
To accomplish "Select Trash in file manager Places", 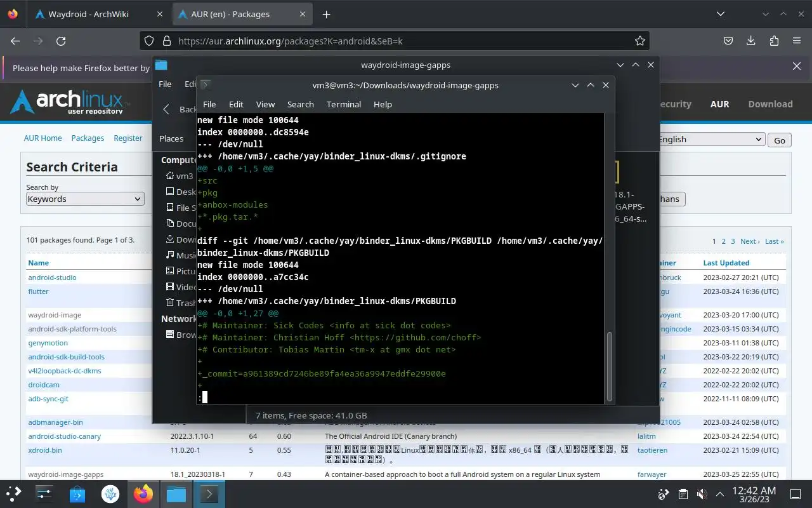I will 181,303.
